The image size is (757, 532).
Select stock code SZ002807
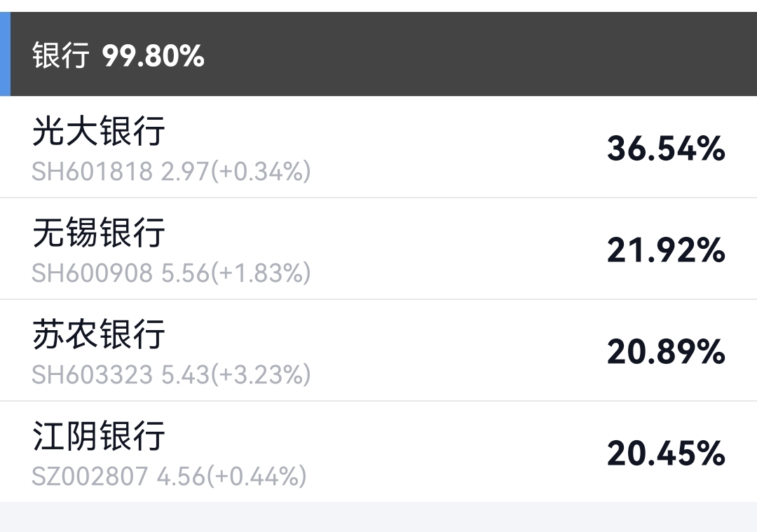(x=90, y=477)
